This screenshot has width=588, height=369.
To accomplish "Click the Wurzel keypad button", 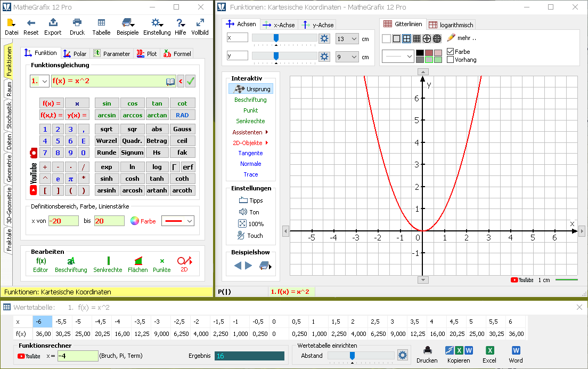I will point(107,141).
